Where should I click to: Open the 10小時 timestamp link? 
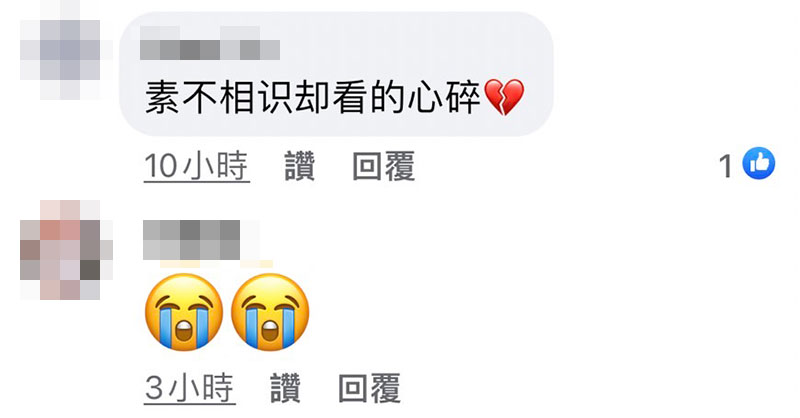coord(196,166)
